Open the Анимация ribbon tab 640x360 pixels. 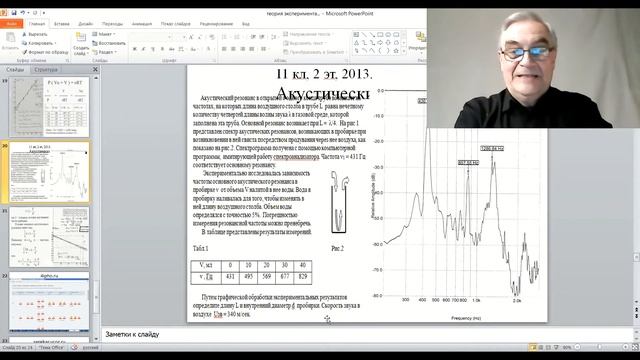coord(142,24)
